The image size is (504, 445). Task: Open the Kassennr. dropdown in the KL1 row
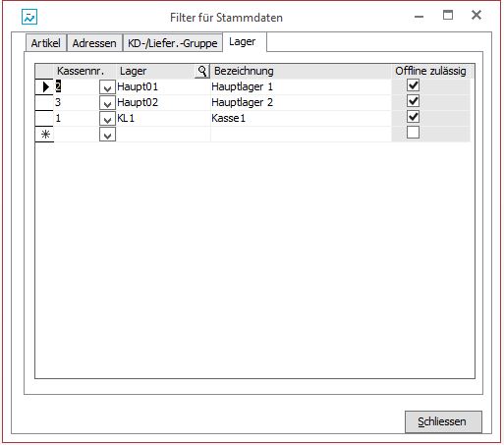click(x=107, y=119)
